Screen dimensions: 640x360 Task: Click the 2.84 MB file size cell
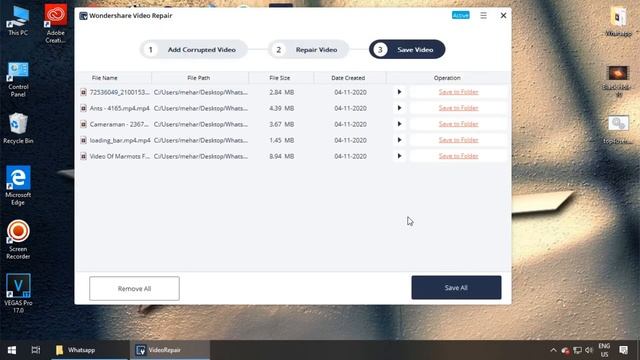(282, 92)
